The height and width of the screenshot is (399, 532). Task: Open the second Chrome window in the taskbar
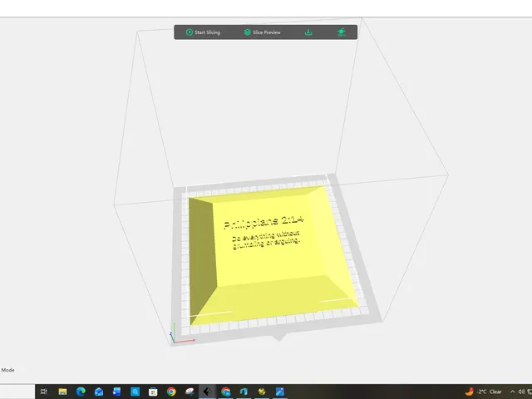coord(225,392)
